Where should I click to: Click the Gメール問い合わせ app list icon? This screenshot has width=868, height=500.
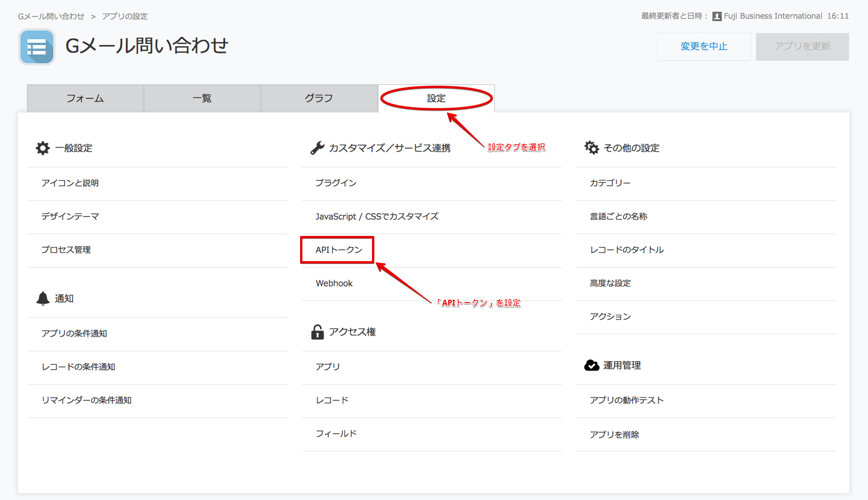pos(37,47)
